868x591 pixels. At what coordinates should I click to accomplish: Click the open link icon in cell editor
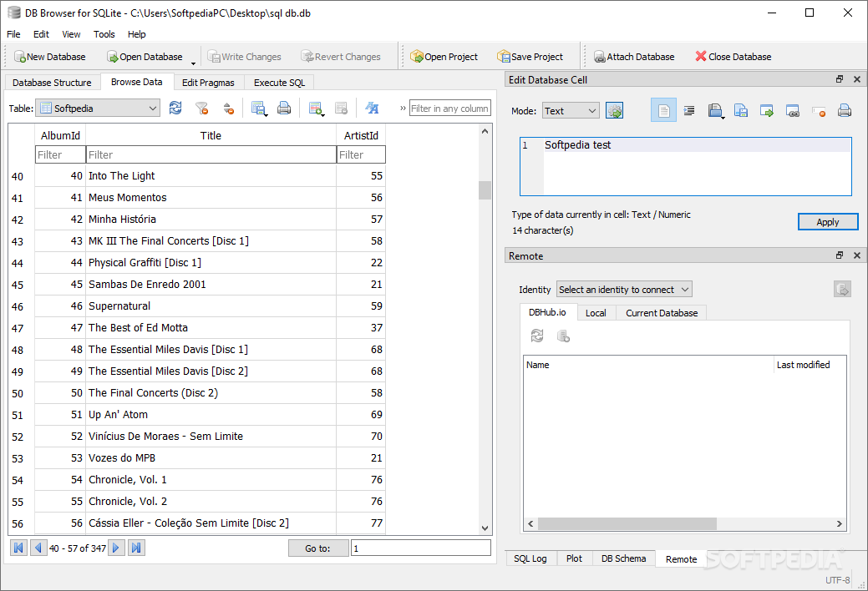pyautogui.click(x=793, y=111)
